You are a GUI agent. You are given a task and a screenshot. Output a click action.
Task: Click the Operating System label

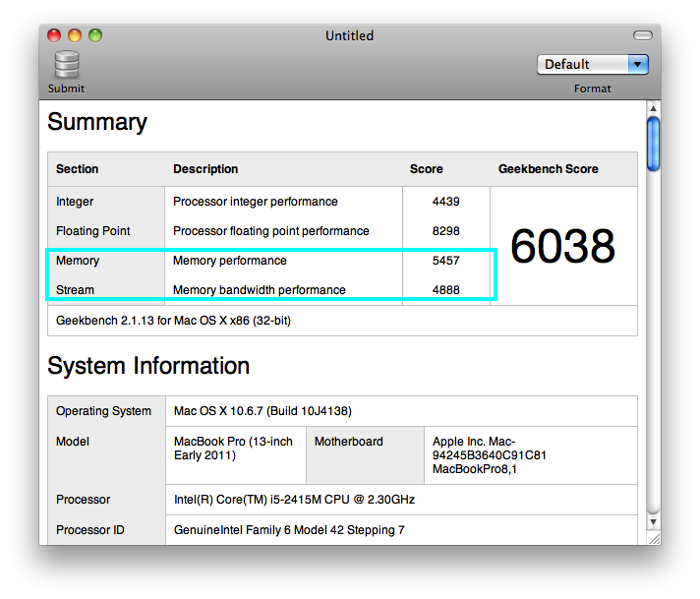[x=103, y=411]
